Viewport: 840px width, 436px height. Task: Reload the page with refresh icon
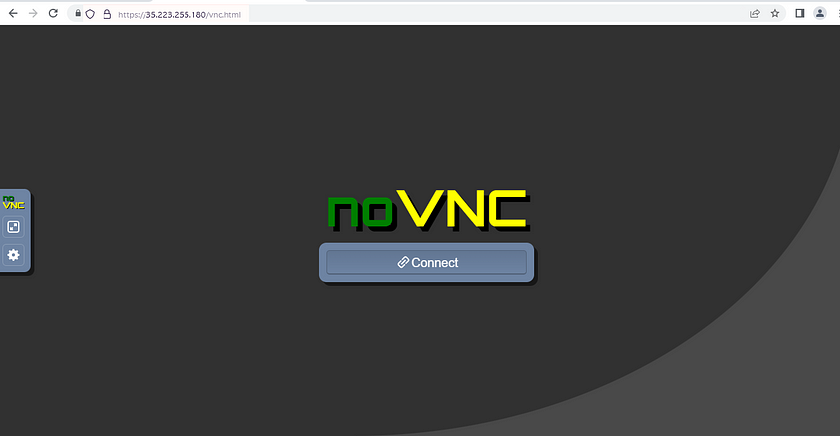click(x=53, y=13)
